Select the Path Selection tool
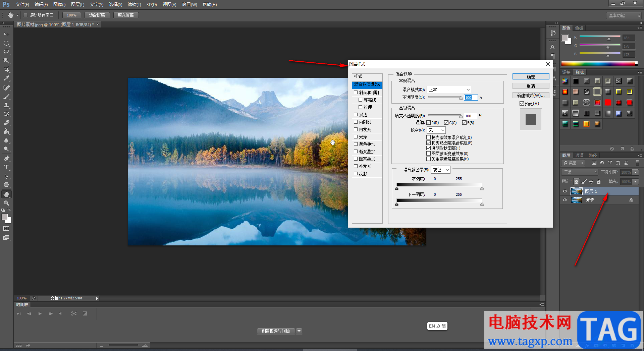This screenshot has height=351, width=644. click(x=6, y=176)
